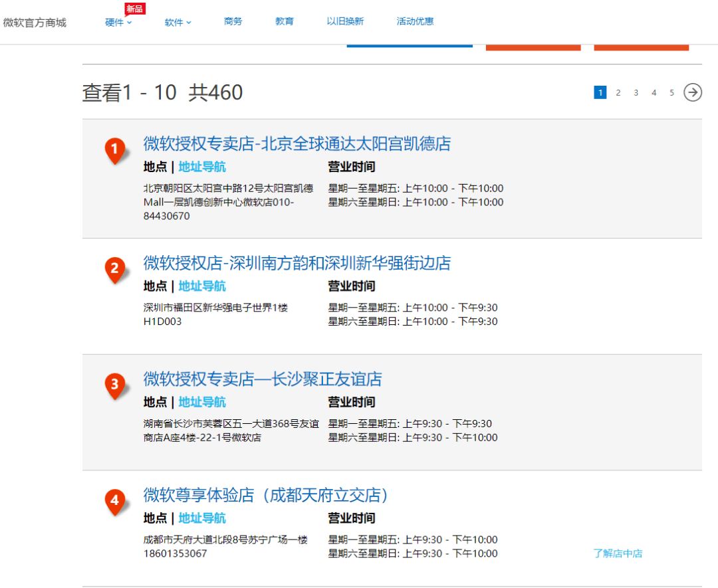This screenshot has width=718, height=588.
Task: Click the red 新品 badge above 硬件
Action: [134, 8]
